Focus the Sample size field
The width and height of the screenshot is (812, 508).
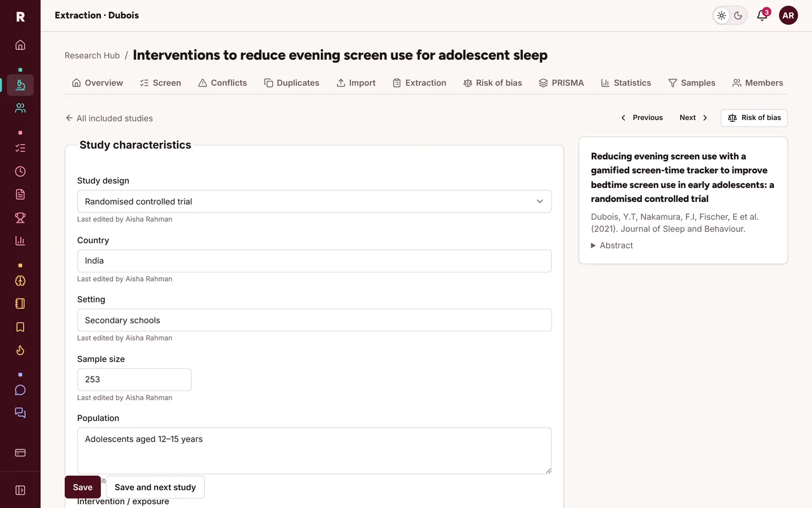(x=134, y=380)
